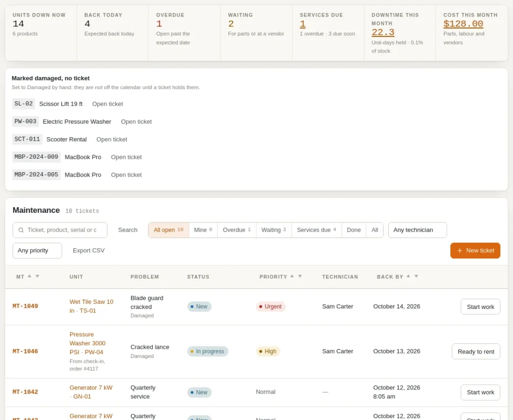
Task: Open ticket for Electric Pressure Washer PW-003
Action: [x=136, y=122]
